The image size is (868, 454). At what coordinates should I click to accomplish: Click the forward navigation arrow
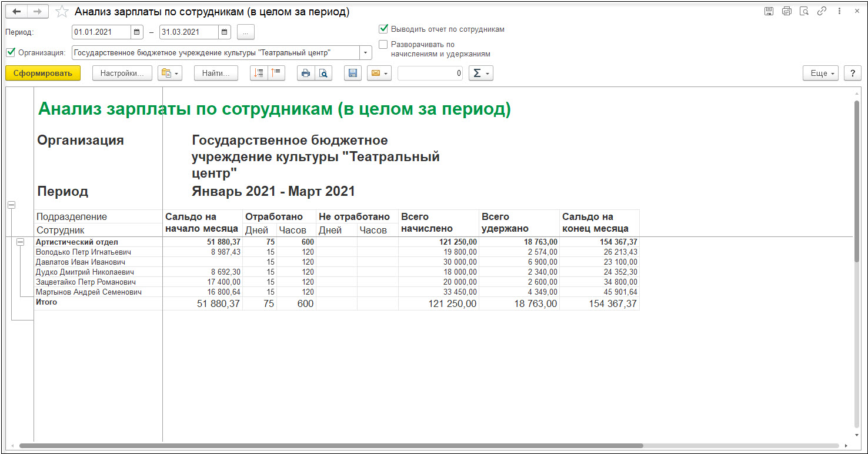point(37,12)
